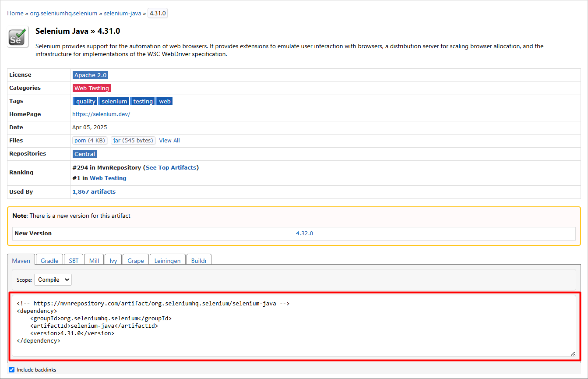
Task: Click the quality tag
Action: click(x=85, y=101)
